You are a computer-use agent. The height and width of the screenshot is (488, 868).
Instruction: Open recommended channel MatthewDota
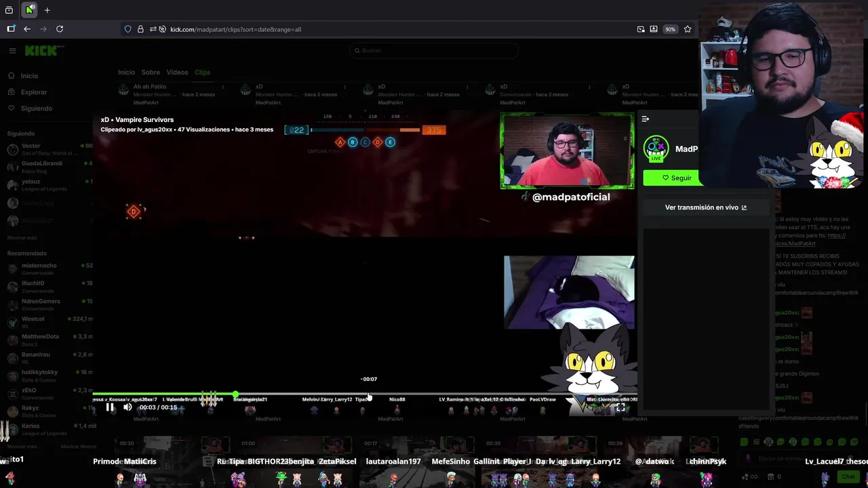(x=49, y=340)
